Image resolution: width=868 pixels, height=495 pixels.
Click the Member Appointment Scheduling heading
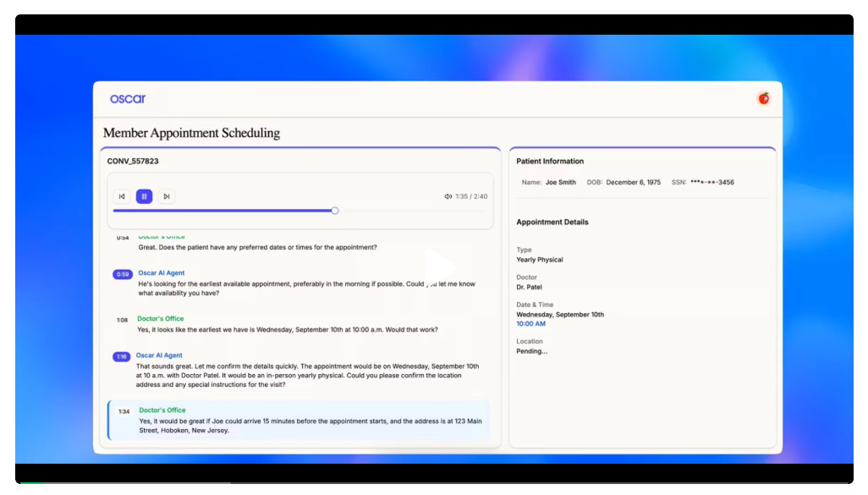[x=191, y=133]
